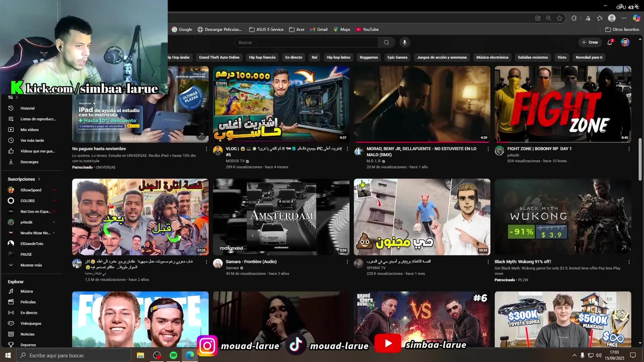Open options menu for MORAD, BENY JR video

(x=488, y=149)
